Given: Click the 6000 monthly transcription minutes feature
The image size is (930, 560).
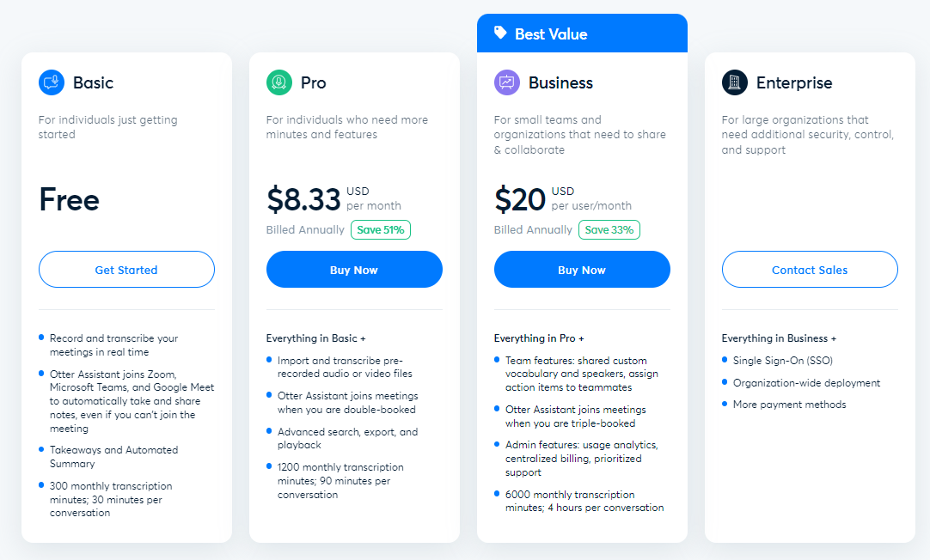Looking at the screenshot, I should (584, 501).
